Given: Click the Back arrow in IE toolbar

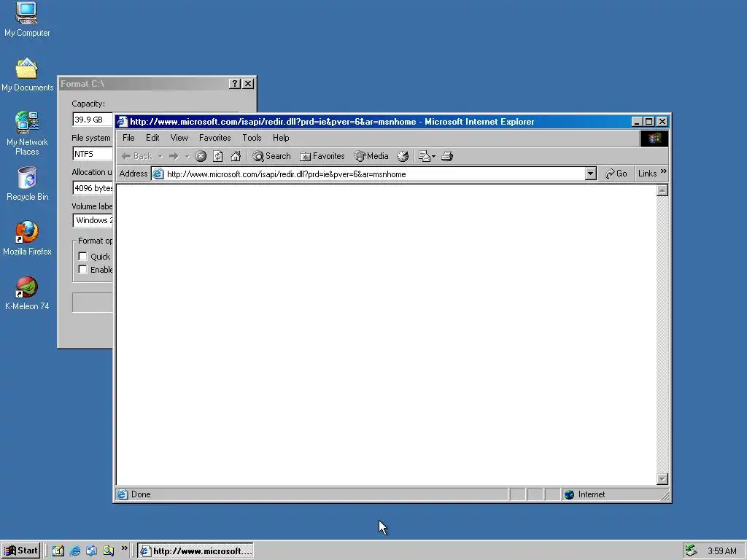Looking at the screenshot, I should click(136, 156).
